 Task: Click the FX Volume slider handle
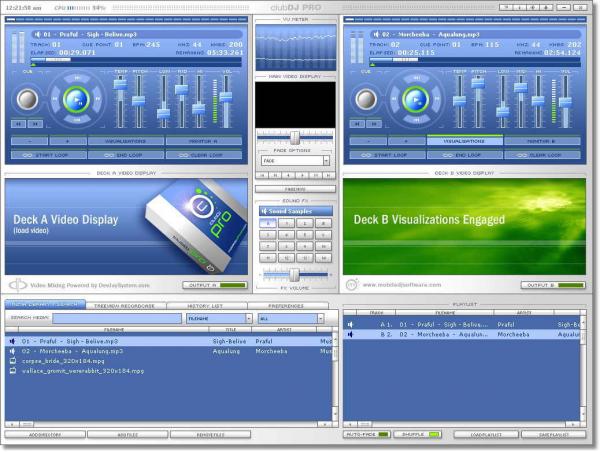point(294,275)
